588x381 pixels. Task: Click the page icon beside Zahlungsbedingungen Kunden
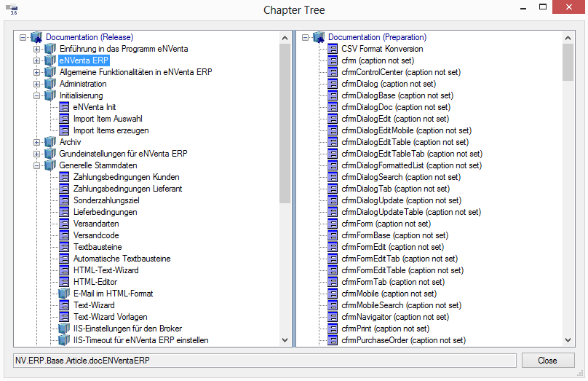pos(64,177)
